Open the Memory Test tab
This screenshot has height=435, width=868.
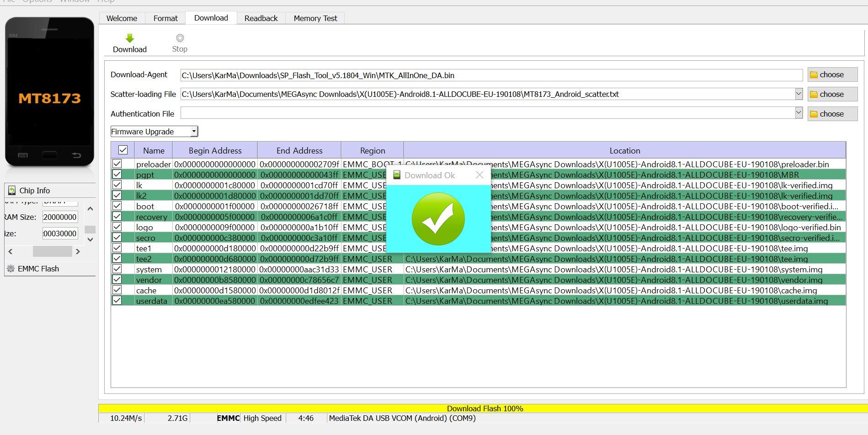point(315,18)
